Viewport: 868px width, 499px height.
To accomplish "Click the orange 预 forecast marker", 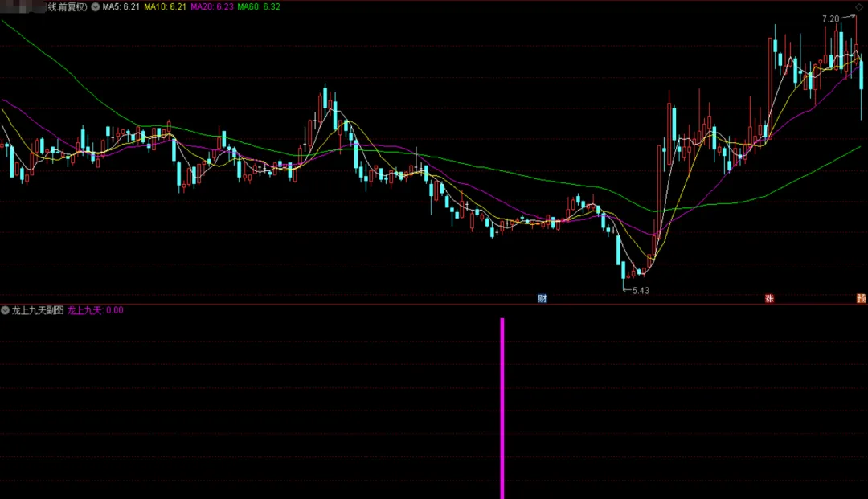I will tap(862, 299).
